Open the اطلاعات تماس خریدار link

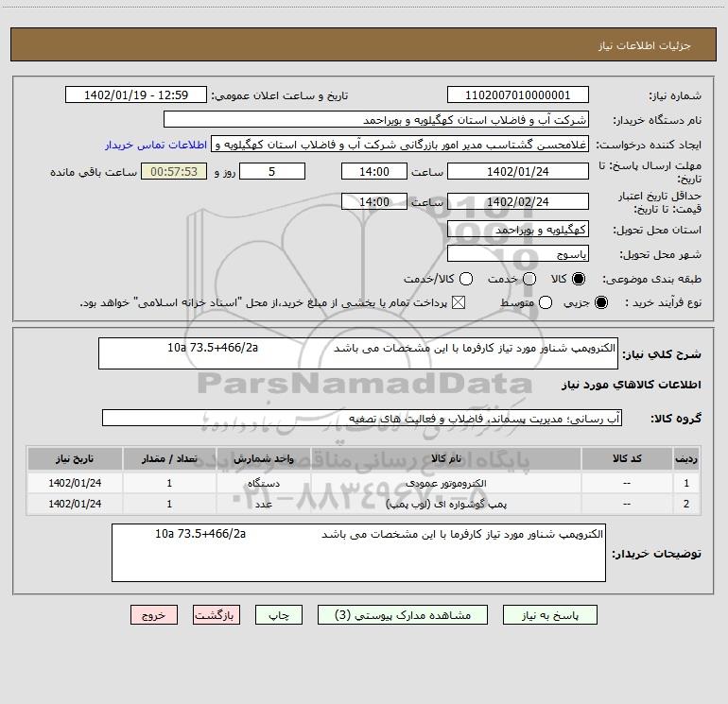pyautogui.click(x=156, y=145)
